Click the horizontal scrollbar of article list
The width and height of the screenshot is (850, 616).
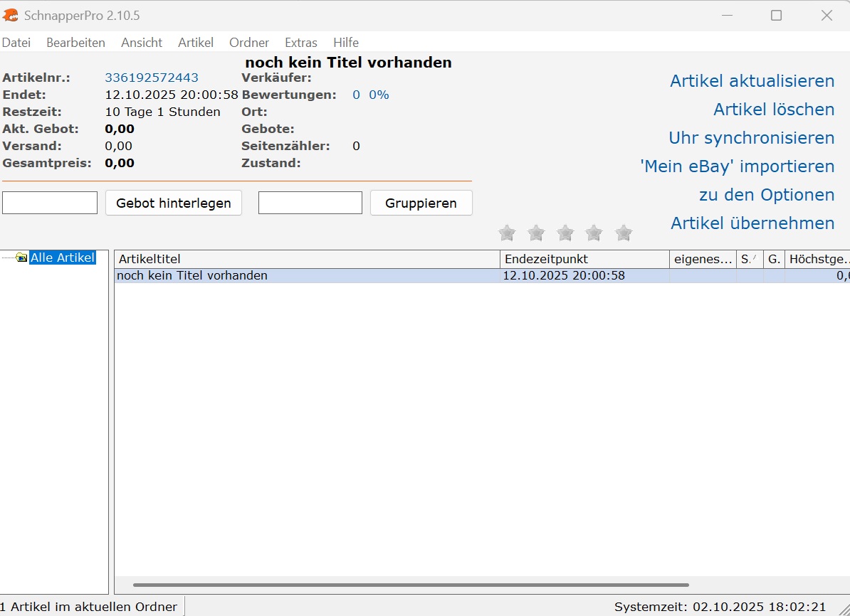(411, 585)
